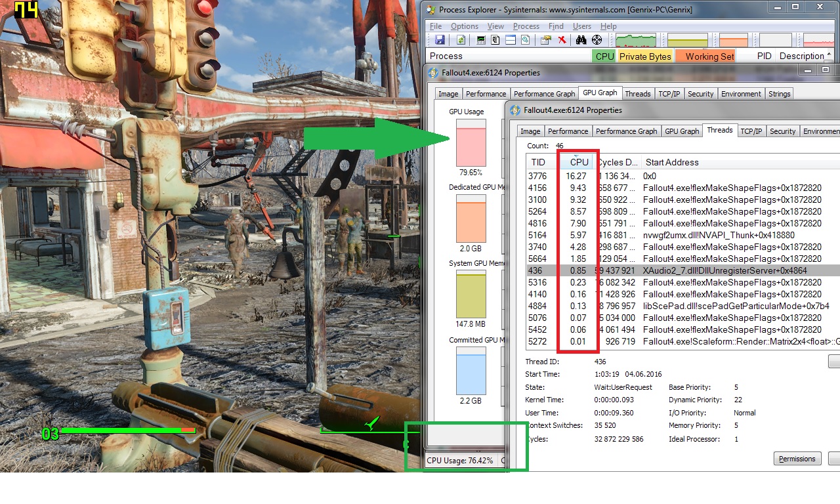Viewport: 840px width, 504px height.
Task: Click the Description column header
Action: point(802,56)
